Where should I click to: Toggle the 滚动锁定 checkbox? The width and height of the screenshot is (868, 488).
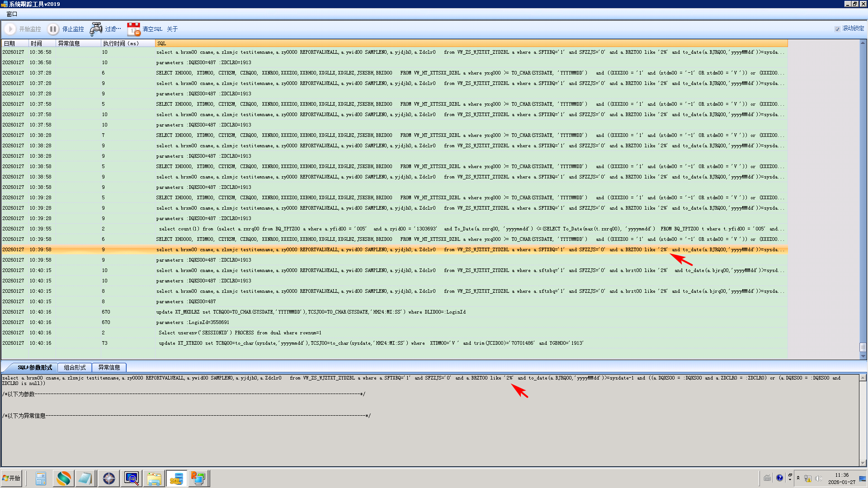tap(837, 29)
